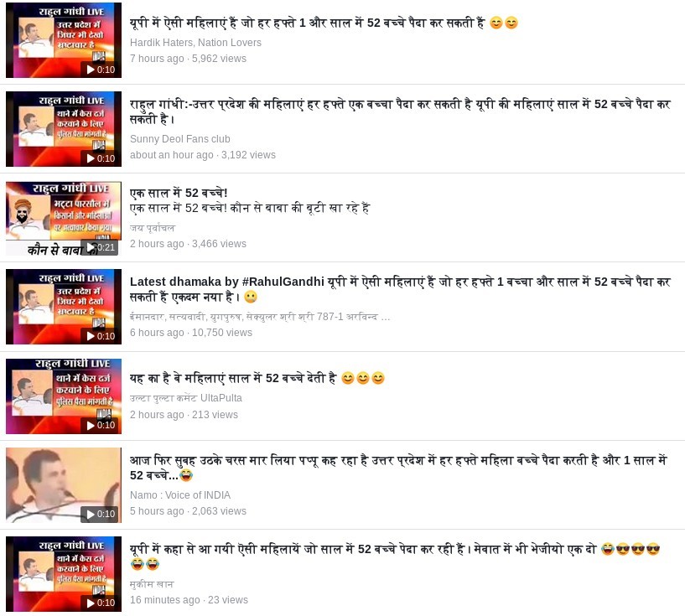Screen dimensions: 685x616
Task: Open the Latest dhamaka by #RahulGandhi title
Action: point(400,289)
